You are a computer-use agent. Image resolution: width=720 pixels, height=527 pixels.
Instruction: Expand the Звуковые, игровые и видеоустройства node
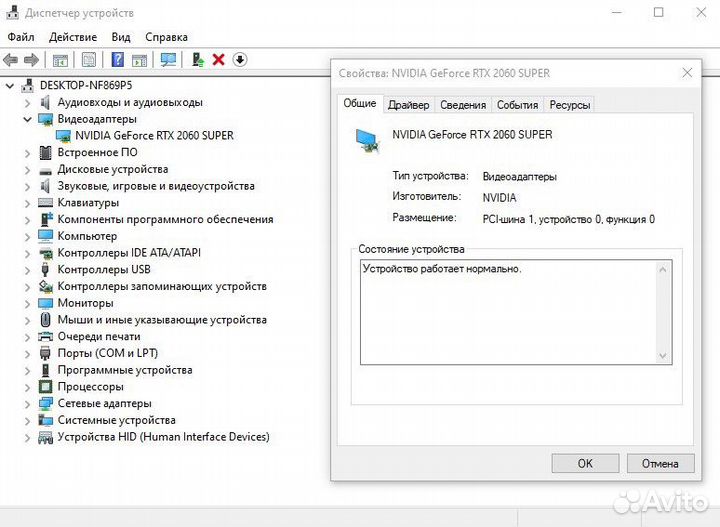point(28,186)
